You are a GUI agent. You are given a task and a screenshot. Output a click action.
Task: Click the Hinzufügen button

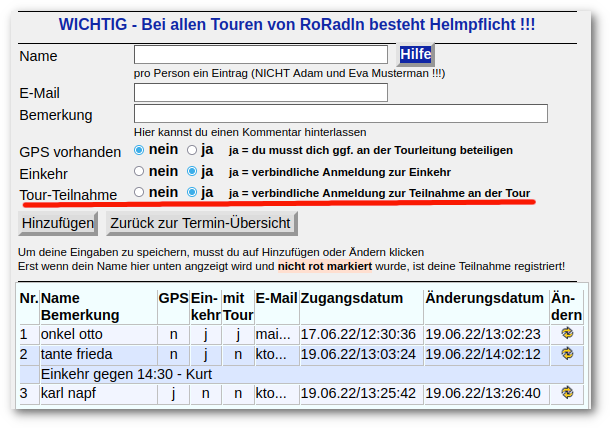tap(58, 223)
